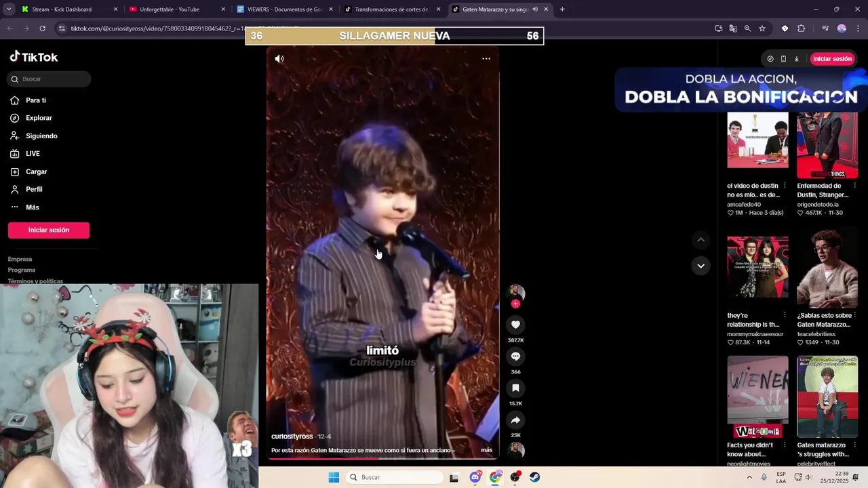Reload the TikTok page
868x488 pixels.
(42, 28)
